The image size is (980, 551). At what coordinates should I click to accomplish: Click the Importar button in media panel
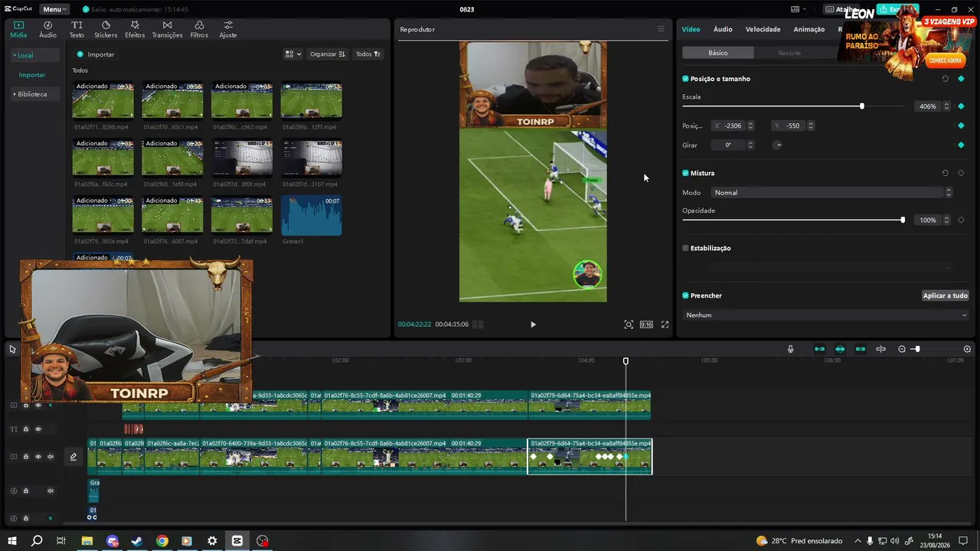(x=96, y=54)
